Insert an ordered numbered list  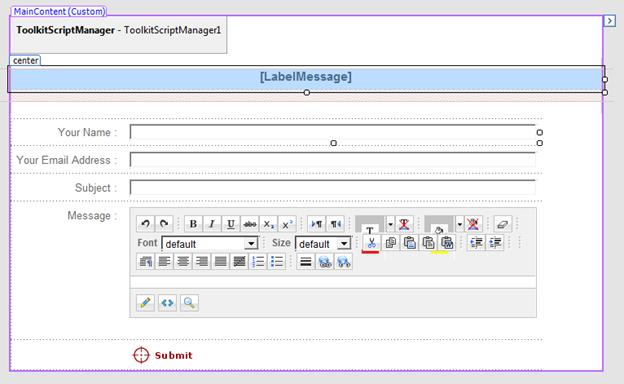(258, 261)
